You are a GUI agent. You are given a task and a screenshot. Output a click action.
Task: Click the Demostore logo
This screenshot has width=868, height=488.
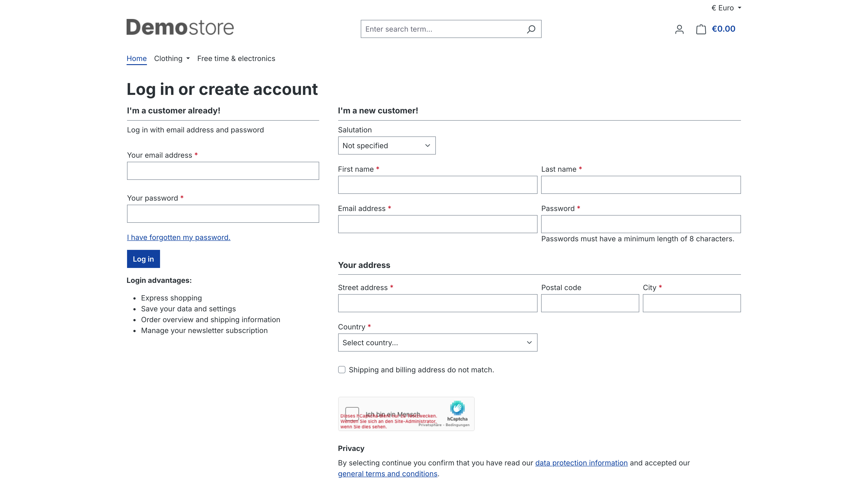tap(180, 27)
